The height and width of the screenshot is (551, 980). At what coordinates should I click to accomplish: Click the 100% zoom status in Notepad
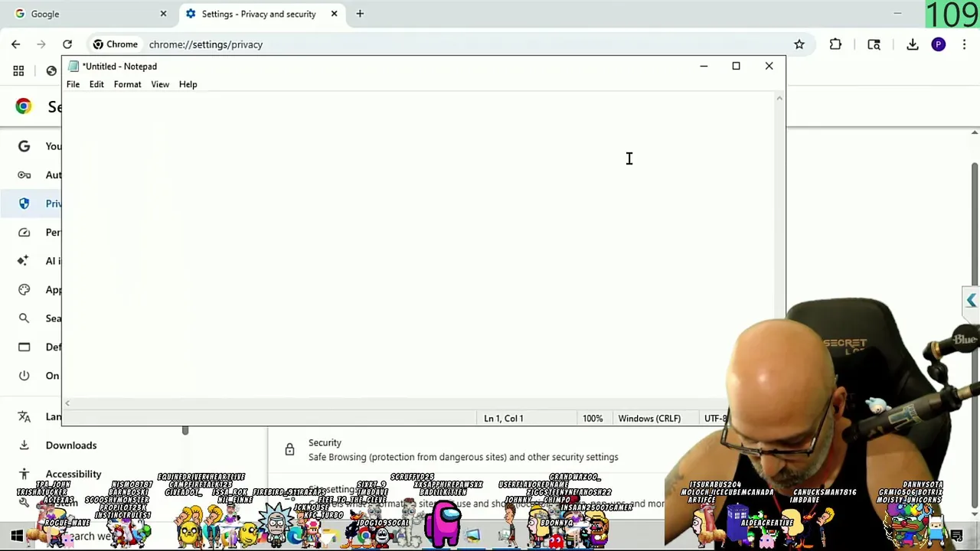coord(593,419)
